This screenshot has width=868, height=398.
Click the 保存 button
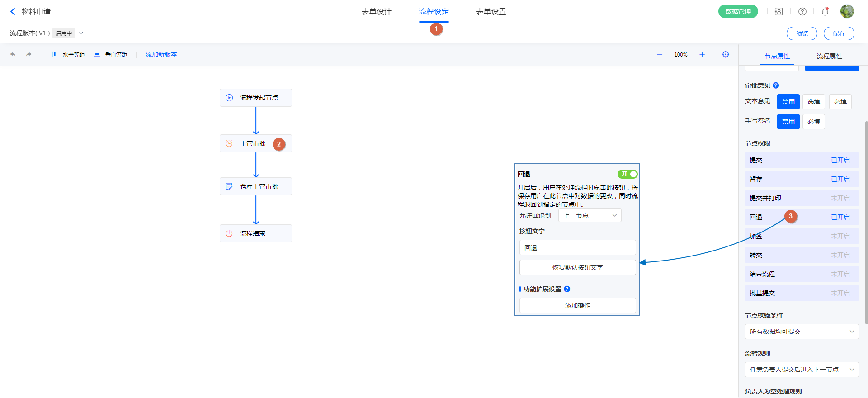coord(839,33)
